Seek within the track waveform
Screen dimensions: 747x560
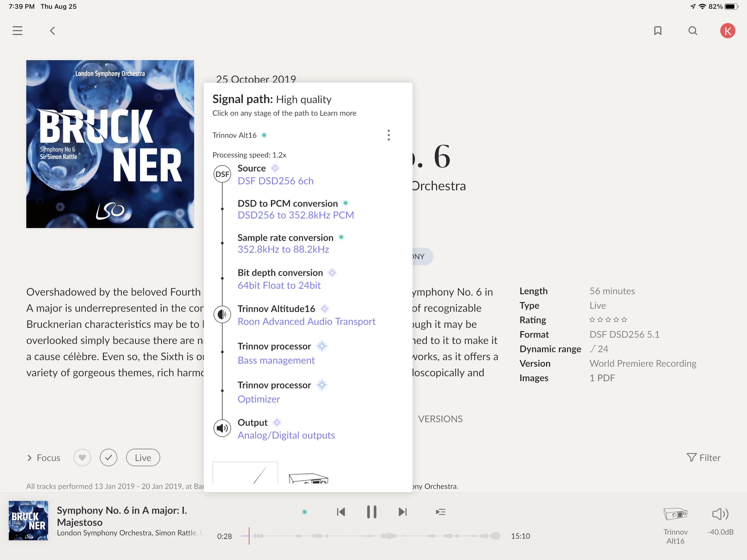pyautogui.click(x=371, y=536)
